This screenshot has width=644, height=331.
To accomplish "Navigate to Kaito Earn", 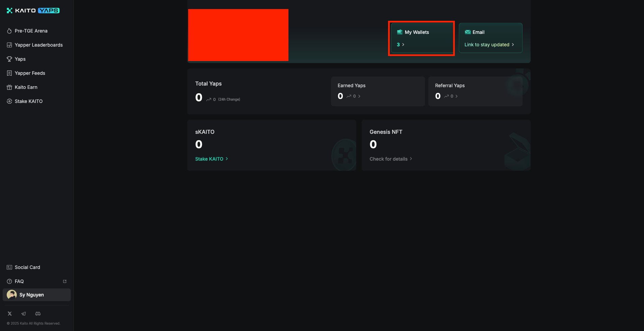I will click(x=26, y=87).
